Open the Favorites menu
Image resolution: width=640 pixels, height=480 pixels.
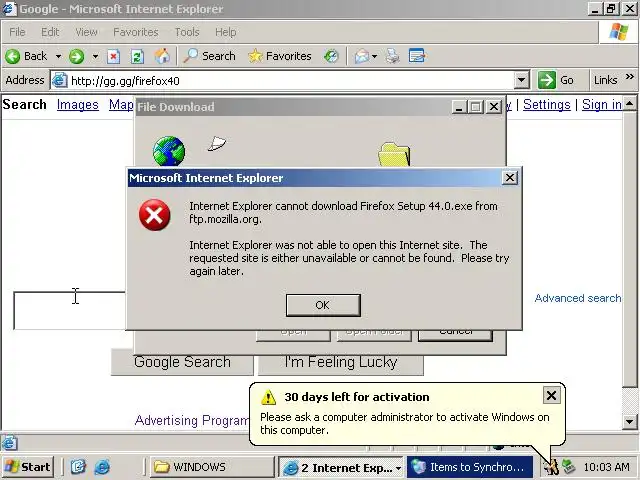pos(136,32)
